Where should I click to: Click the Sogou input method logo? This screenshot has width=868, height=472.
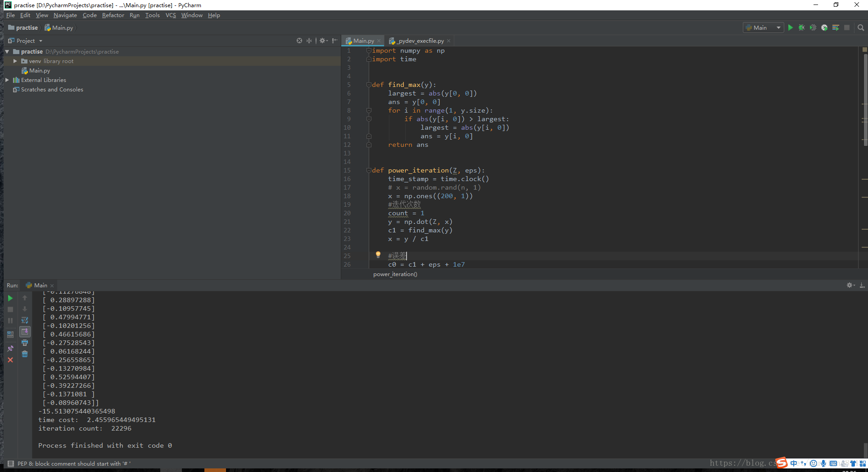click(x=782, y=463)
